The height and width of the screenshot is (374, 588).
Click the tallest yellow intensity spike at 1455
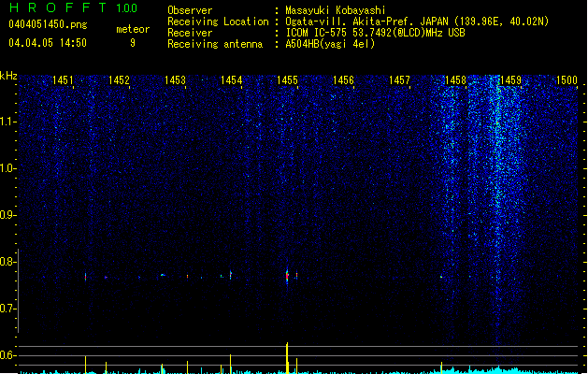pyautogui.click(x=287, y=357)
